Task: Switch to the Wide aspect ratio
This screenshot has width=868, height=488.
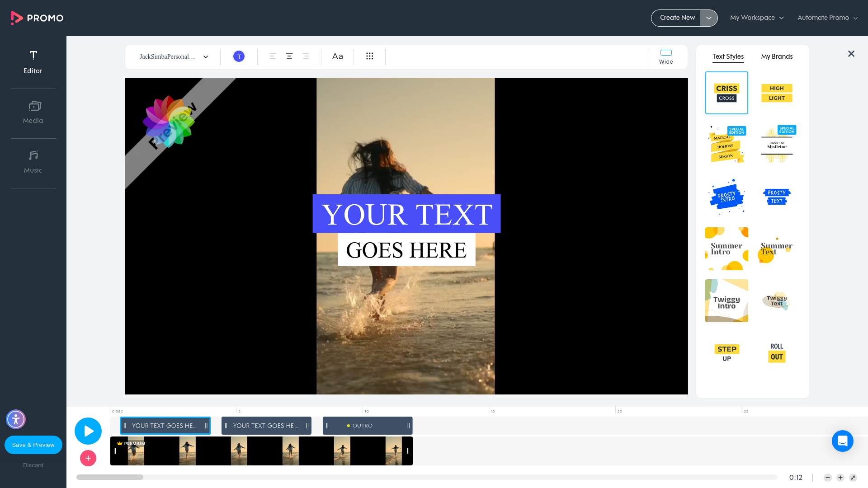Action: 665,56
